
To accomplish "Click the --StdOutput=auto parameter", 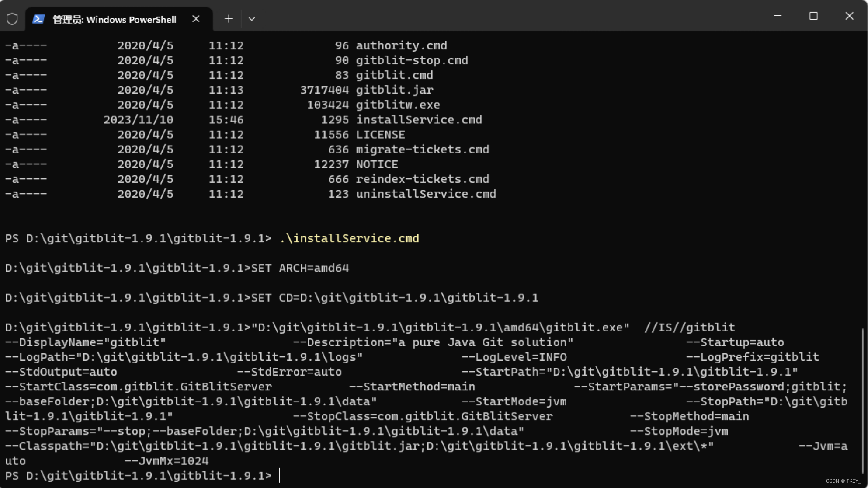I will click(61, 372).
